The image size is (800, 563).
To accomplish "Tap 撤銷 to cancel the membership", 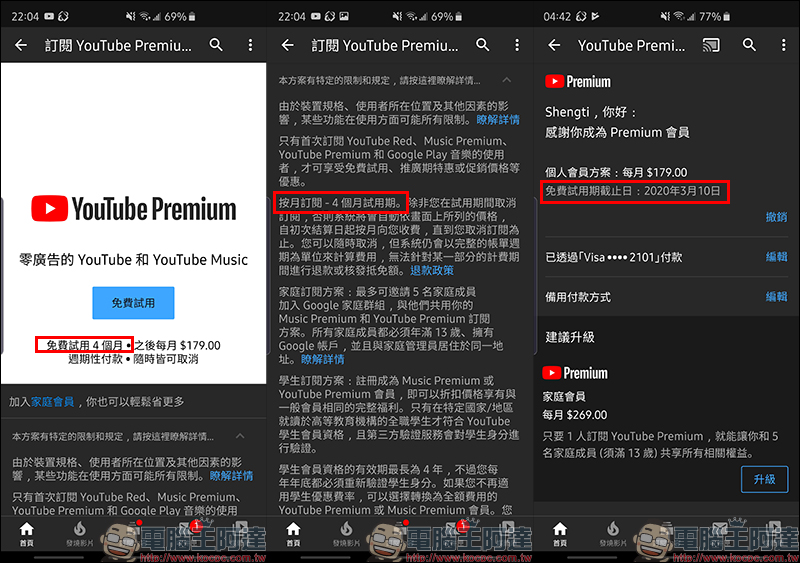I will coord(776,217).
